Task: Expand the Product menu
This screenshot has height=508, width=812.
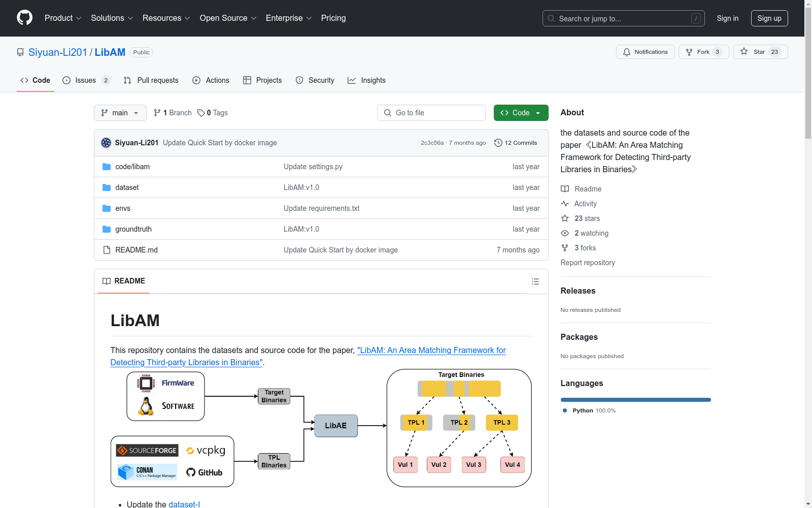Action: (x=63, y=18)
